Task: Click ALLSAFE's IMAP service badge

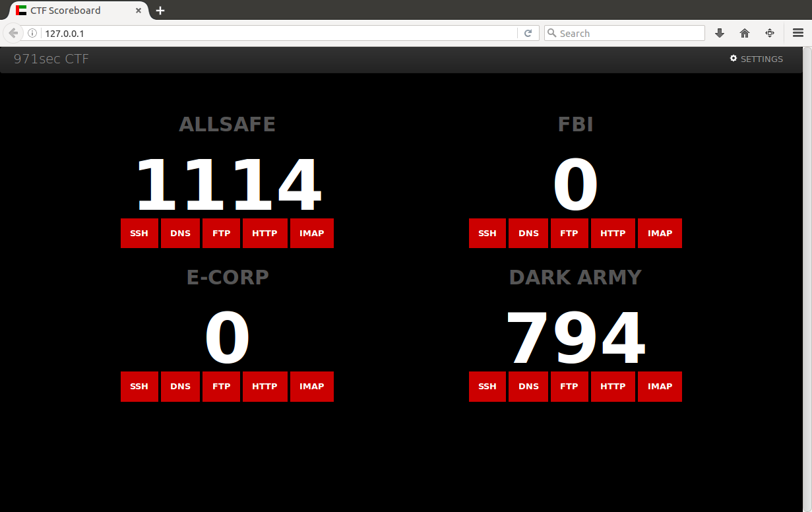Action: tap(311, 234)
